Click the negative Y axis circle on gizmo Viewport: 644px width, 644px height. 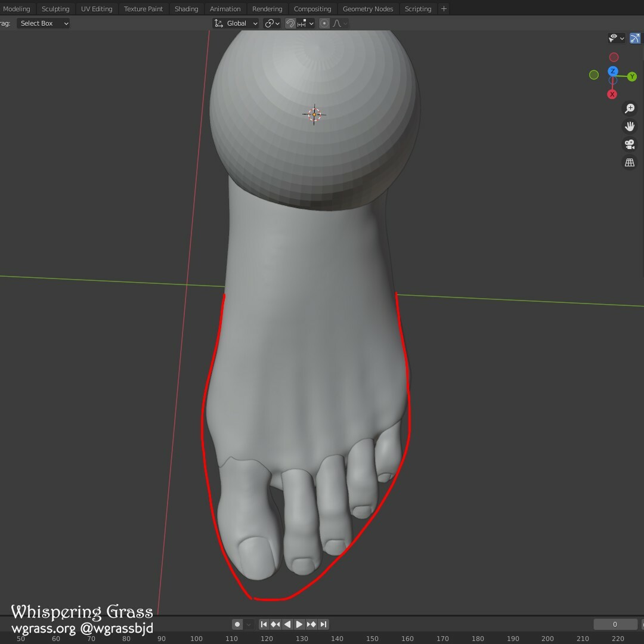[x=594, y=75]
